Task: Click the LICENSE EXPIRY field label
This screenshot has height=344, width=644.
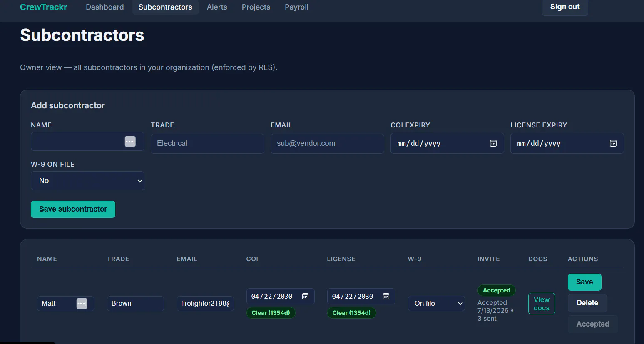Action: (539, 125)
